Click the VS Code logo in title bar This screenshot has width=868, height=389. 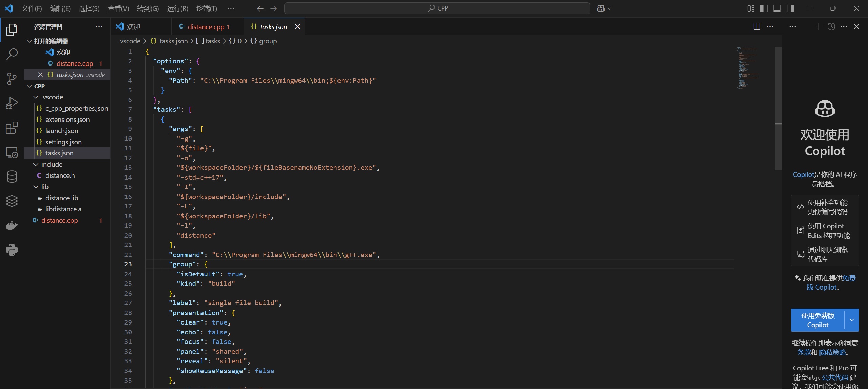[x=8, y=8]
